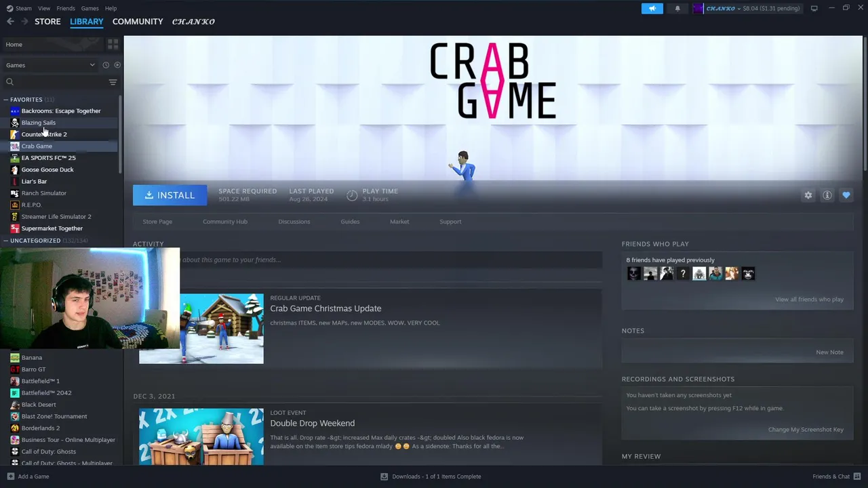Open the Market link

[399, 222]
